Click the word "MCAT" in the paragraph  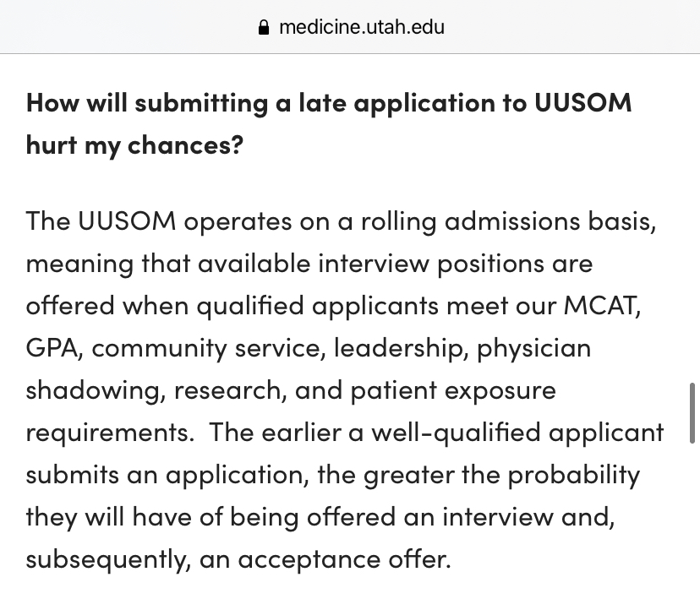coord(599,306)
